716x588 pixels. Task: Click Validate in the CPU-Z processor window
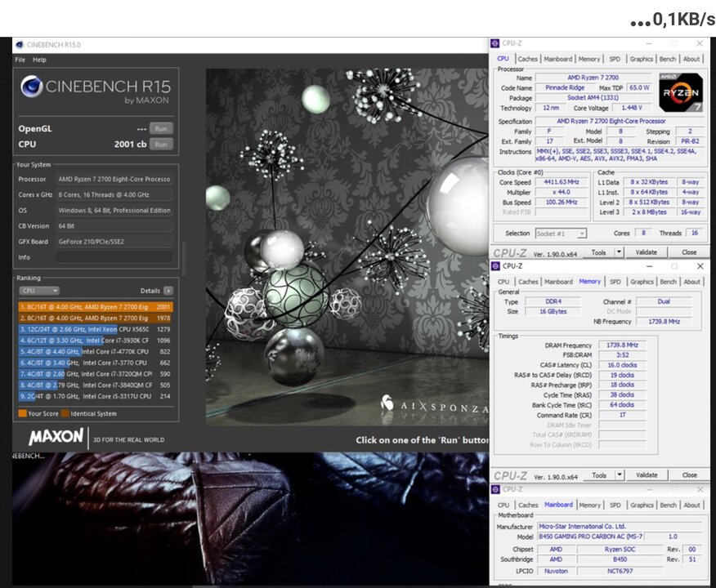pyautogui.click(x=647, y=252)
